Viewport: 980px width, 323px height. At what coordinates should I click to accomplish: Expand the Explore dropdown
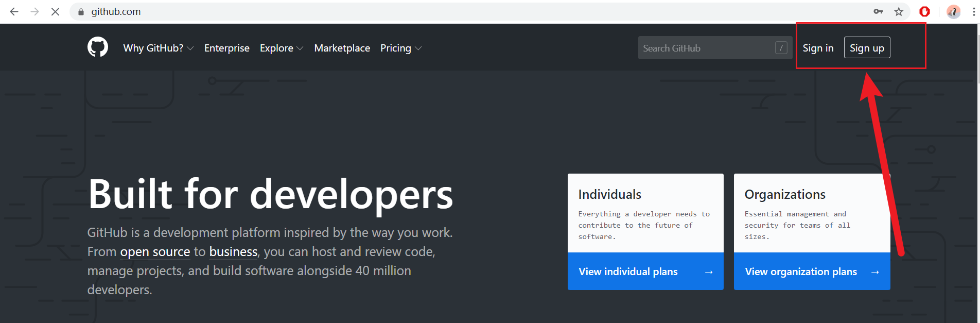pos(282,48)
